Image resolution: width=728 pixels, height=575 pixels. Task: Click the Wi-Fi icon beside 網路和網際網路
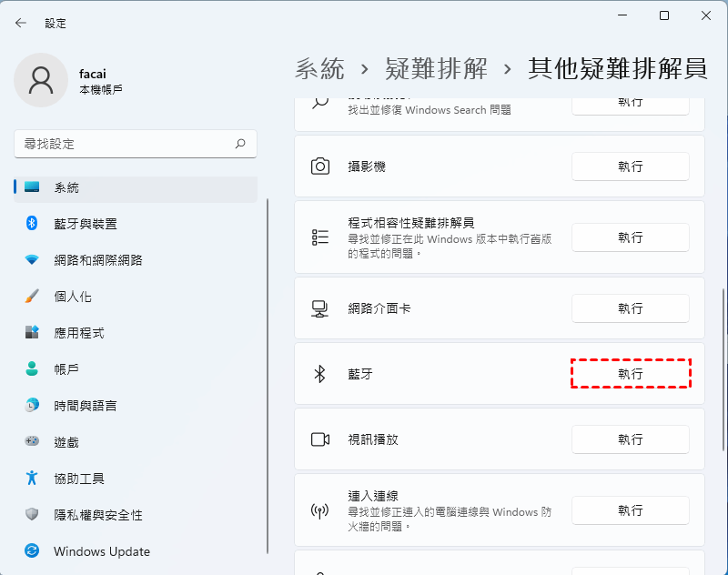tap(32, 260)
